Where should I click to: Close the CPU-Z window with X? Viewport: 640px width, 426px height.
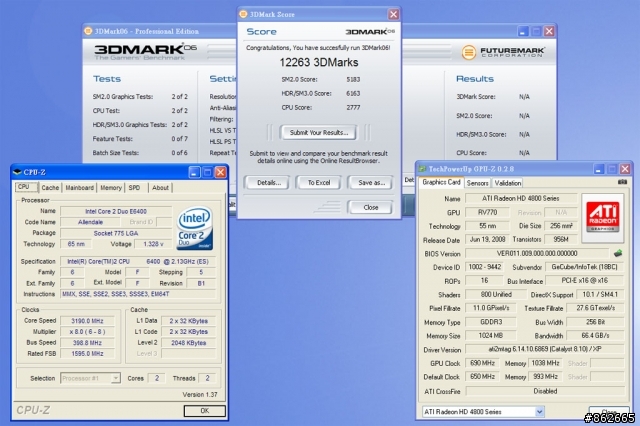(220, 173)
